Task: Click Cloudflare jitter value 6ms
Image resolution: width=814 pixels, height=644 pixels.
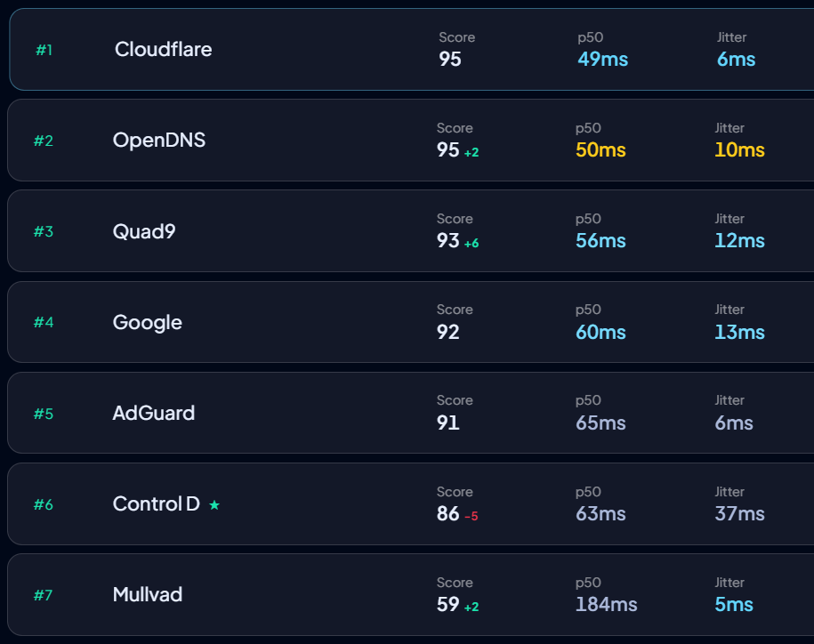Action: [x=736, y=60]
